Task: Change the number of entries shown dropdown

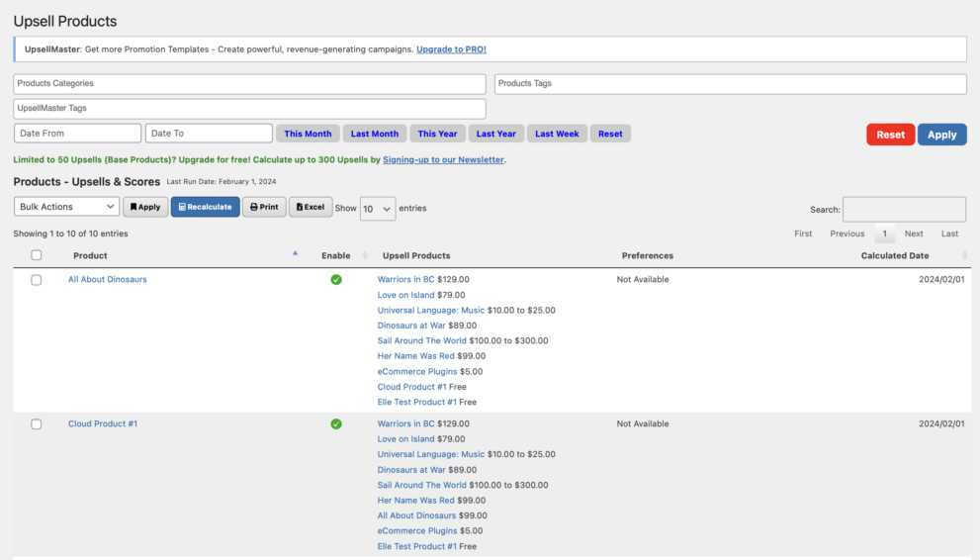Action: coord(378,209)
